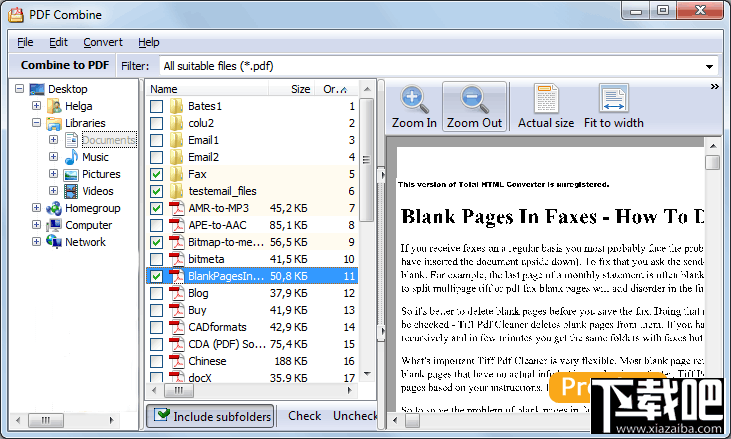Click the colu2 folder icon
This screenshot has width=731, height=439.
[176, 123]
